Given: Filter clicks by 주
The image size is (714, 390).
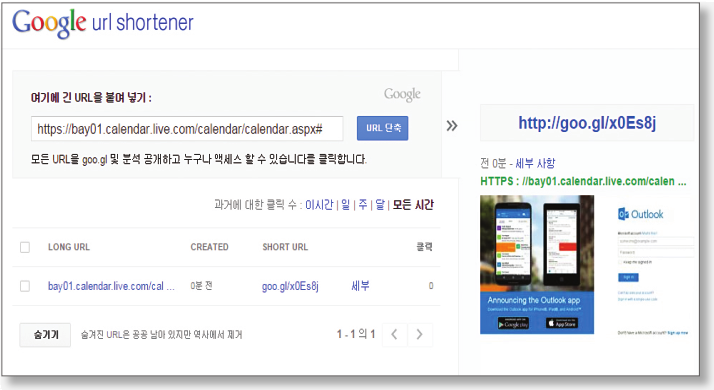Looking at the screenshot, I should pyautogui.click(x=363, y=205).
